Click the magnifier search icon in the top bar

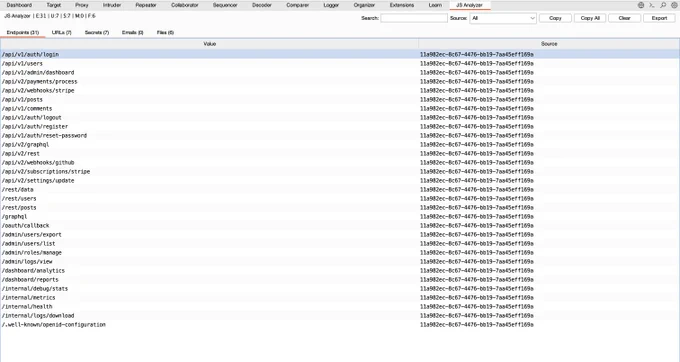663,5
